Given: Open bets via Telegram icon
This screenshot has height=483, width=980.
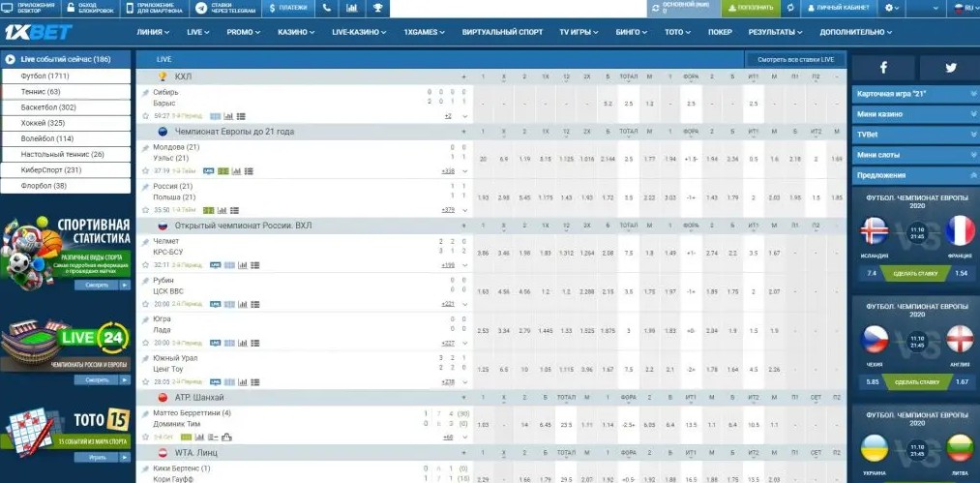Looking at the screenshot, I should click(x=201, y=8).
